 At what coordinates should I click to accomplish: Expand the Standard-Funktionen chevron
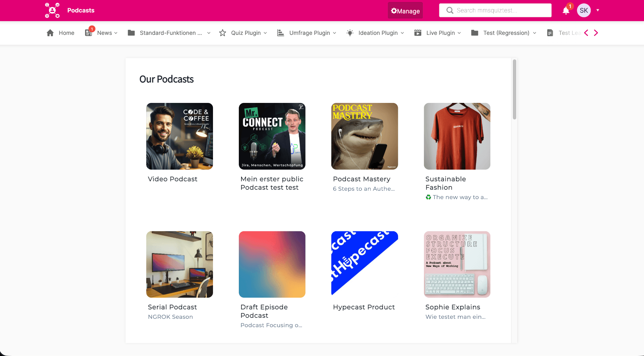pos(209,33)
